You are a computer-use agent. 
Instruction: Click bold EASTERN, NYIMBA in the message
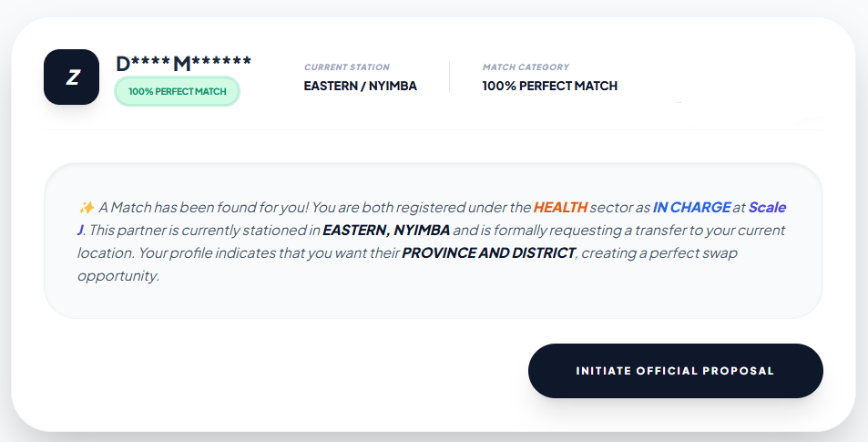(386, 230)
